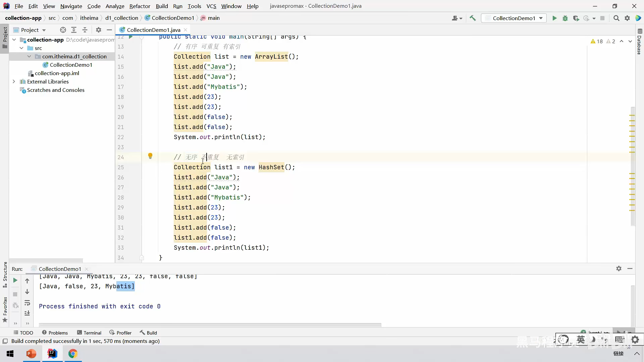644x362 pixels.
Task: Open Search Everywhere magnifier icon
Action: point(616,18)
